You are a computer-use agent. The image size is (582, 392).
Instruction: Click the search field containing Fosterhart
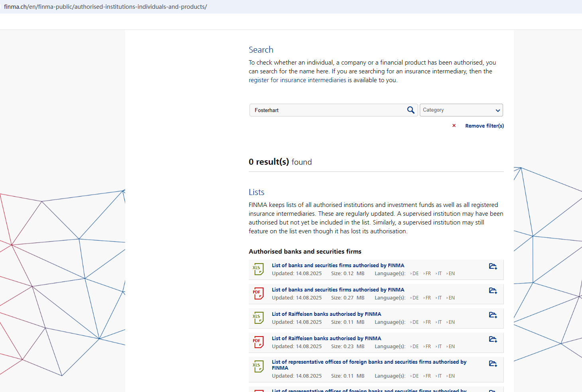point(327,110)
